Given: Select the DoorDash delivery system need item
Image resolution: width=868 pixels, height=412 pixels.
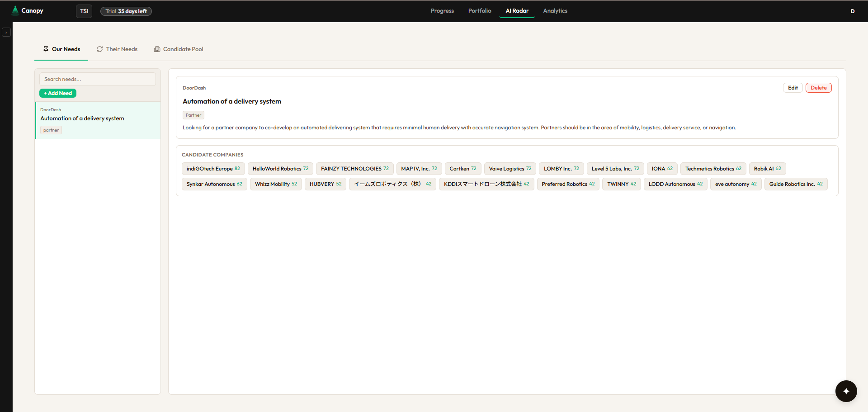Looking at the screenshot, I should click(x=98, y=120).
